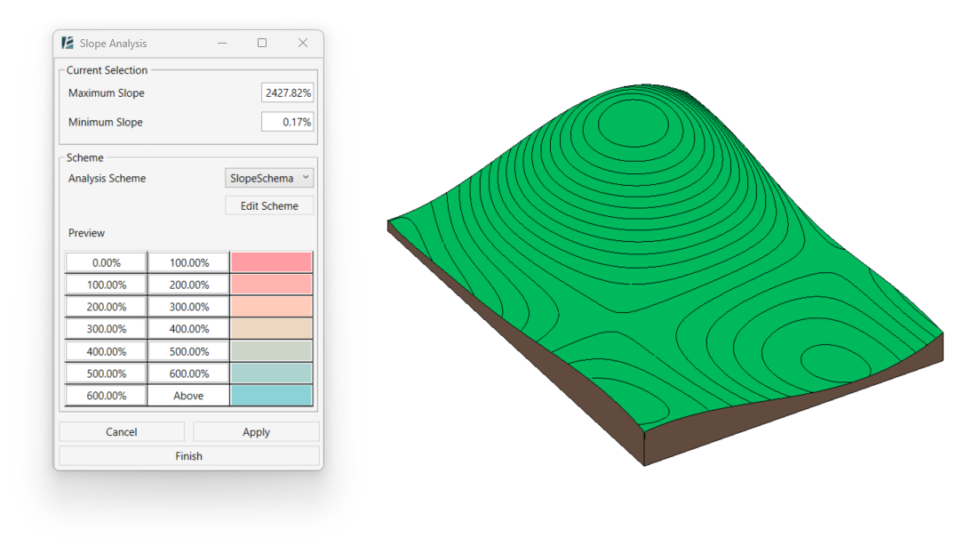This screenshot has width=980, height=538.
Task: Pick the color swatch for 100–200% range
Action: [x=271, y=285]
